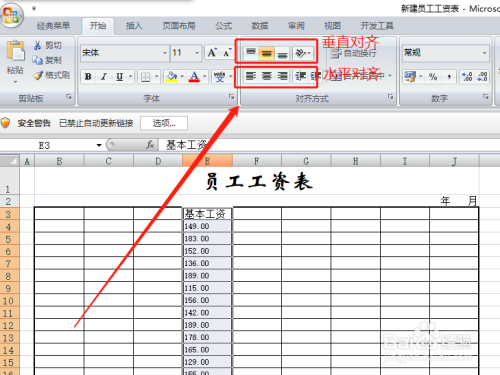This screenshot has width=500, height=375.
Task: Open the 对齐方式 dialog launcher
Action: click(390, 97)
